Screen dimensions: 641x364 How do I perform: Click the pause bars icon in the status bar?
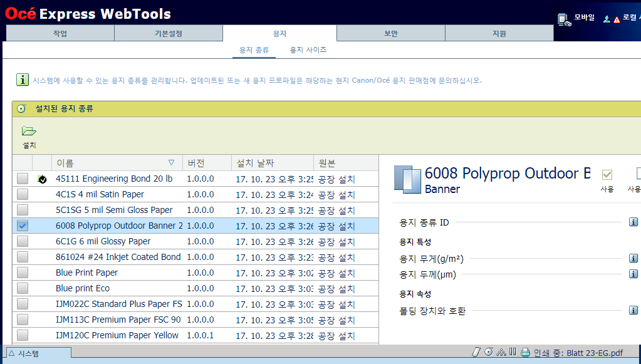(513, 351)
